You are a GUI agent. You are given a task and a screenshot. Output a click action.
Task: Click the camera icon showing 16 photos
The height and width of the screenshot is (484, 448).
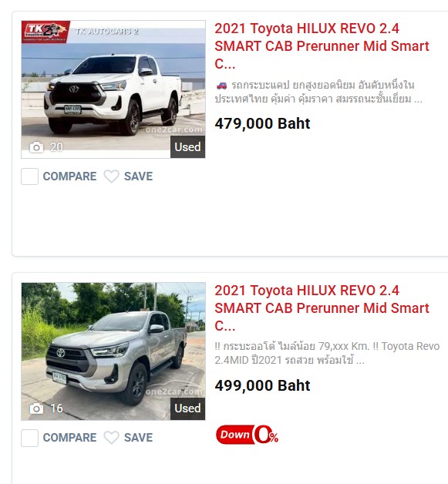36,408
